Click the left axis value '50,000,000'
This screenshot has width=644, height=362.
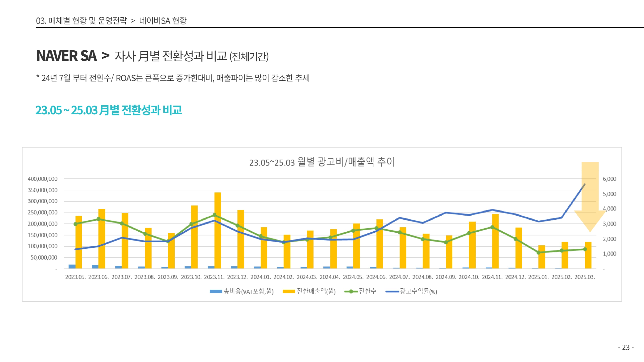[44, 258]
